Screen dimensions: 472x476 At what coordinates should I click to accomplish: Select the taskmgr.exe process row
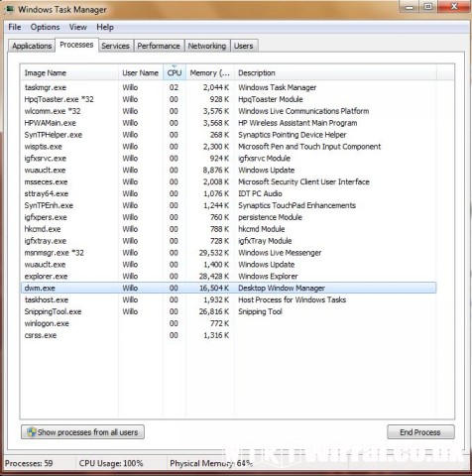(228, 87)
